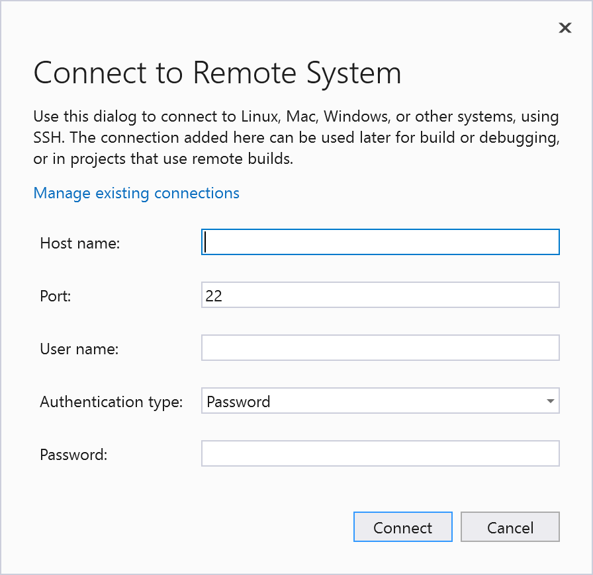The height and width of the screenshot is (575, 593).
Task: Click into the Port field
Action: pos(380,295)
